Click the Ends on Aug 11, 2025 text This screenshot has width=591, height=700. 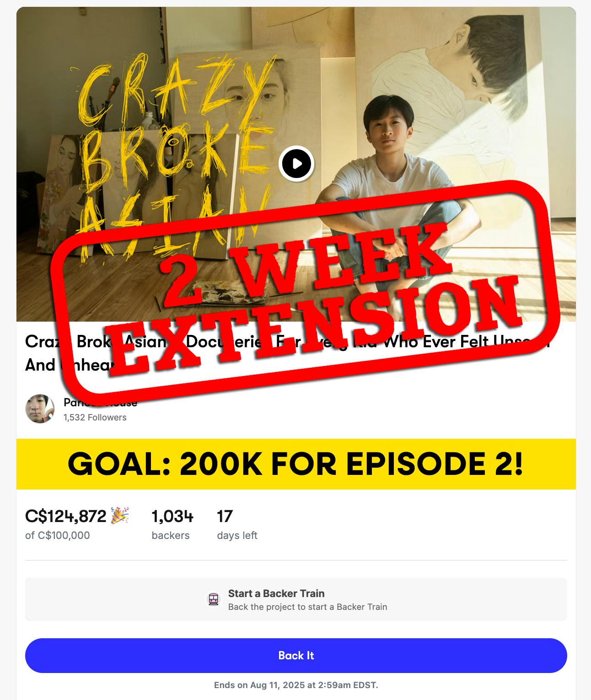(x=296, y=685)
